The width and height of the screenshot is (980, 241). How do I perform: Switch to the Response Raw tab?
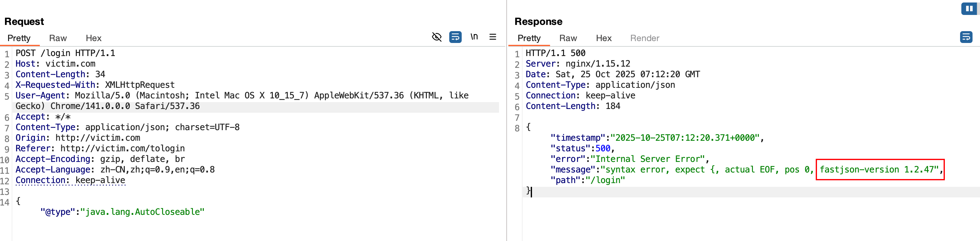coord(567,38)
